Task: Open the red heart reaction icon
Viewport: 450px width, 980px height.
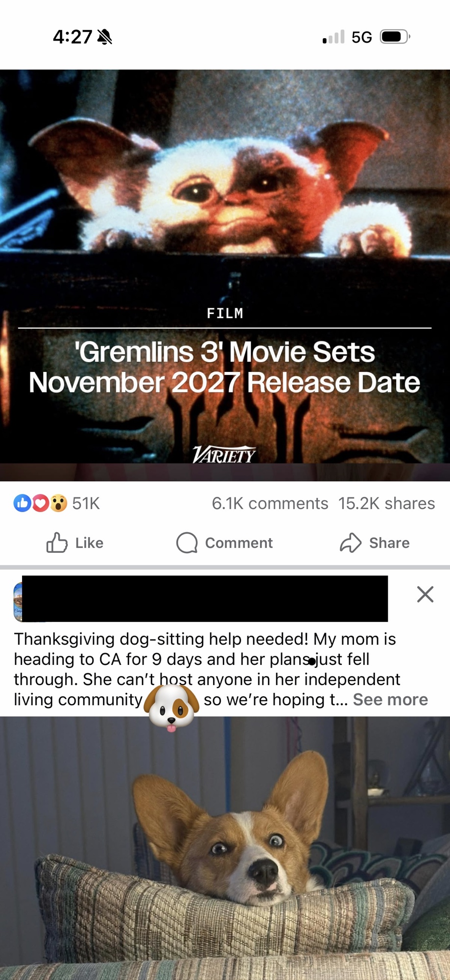Action: click(x=41, y=503)
